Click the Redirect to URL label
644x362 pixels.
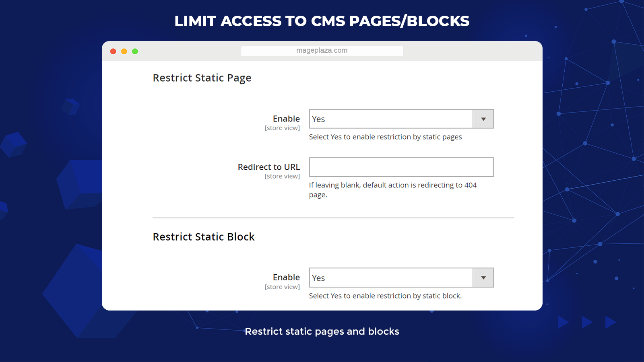pos(268,167)
